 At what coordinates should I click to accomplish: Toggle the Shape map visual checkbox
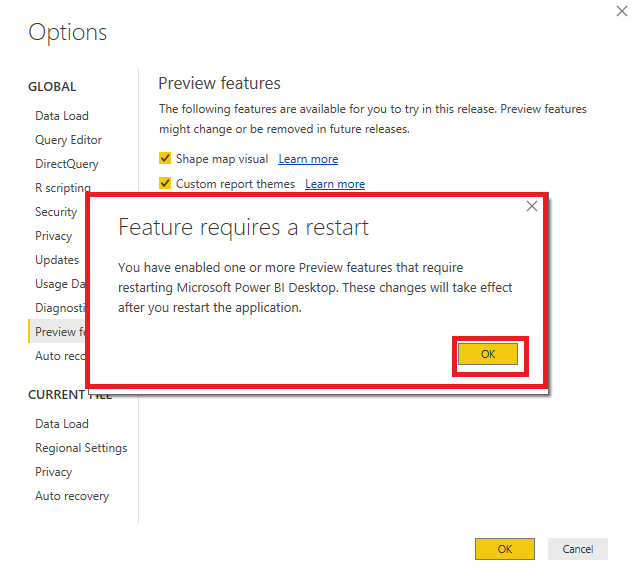(165, 159)
